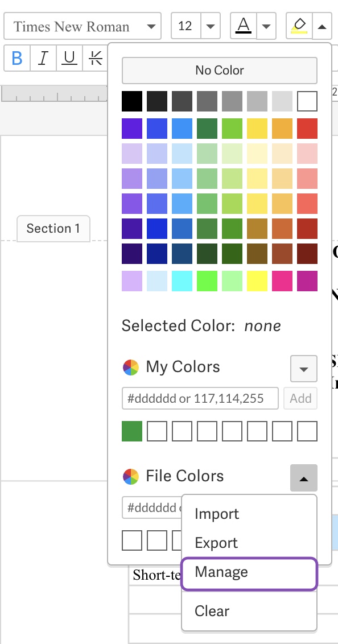Click the File Colors color wheel icon
This screenshot has height=644, width=338.
tap(131, 476)
